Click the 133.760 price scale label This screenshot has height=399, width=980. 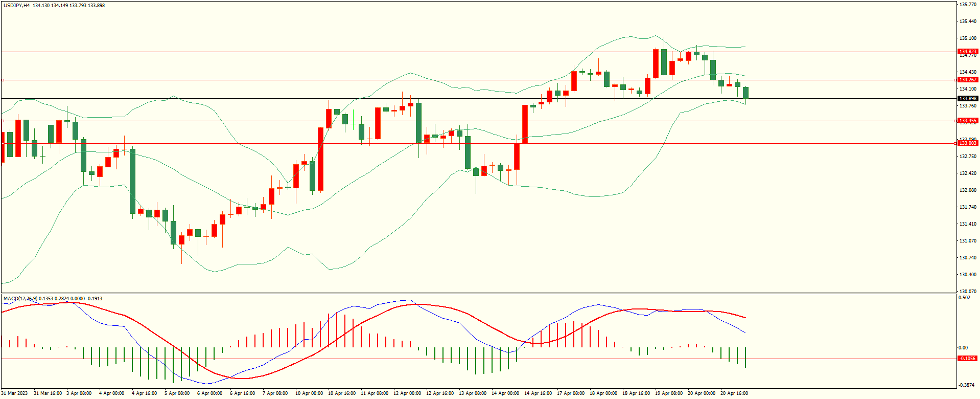(968, 106)
